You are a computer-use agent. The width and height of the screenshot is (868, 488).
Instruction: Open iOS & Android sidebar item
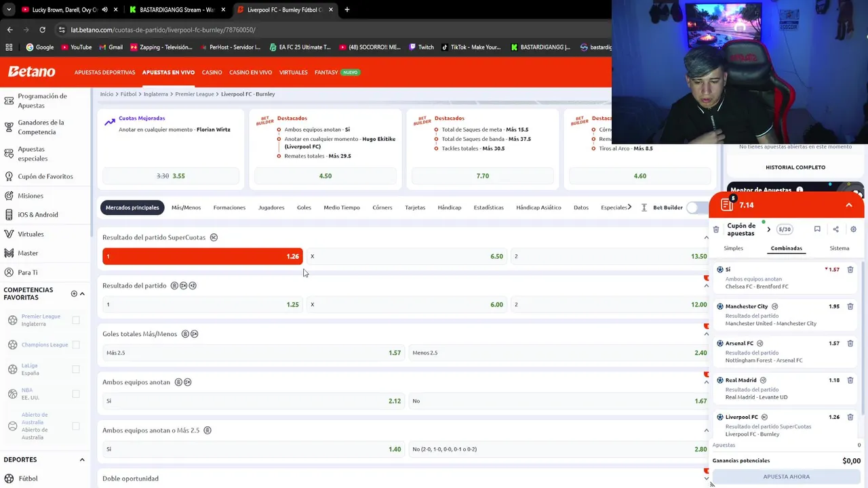tap(37, 215)
